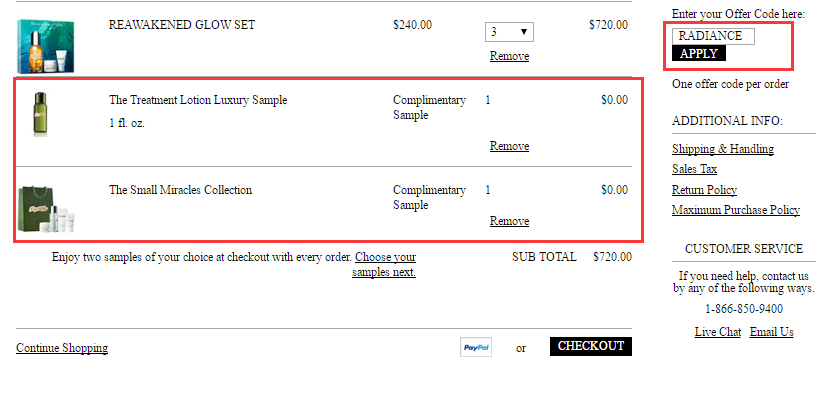View the Return Policy link
Image resolution: width=837 pixels, height=395 pixels.
pyautogui.click(x=704, y=190)
